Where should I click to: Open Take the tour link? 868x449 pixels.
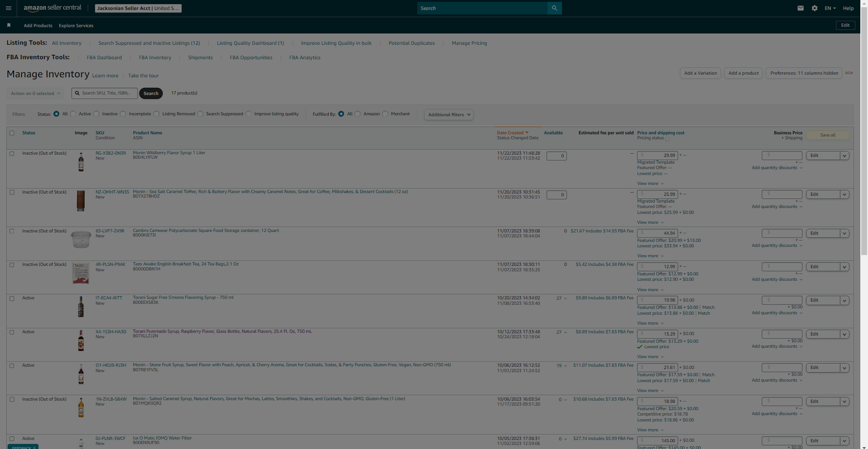click(143, 76)
